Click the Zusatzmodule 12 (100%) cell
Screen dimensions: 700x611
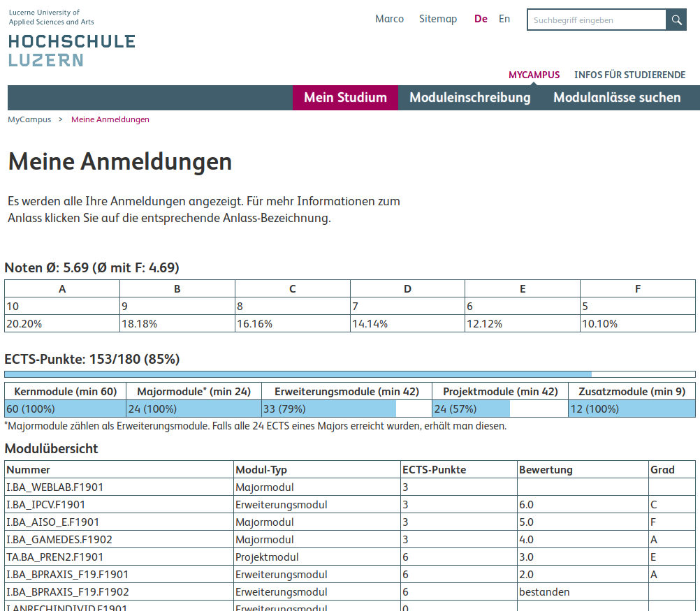(x=632, y=408)
